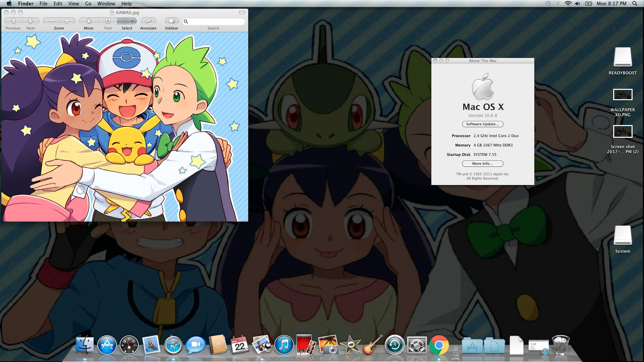The image size is (644, 362).
Task: Launch GarageBand from the Dock
Action: point(372,345)
